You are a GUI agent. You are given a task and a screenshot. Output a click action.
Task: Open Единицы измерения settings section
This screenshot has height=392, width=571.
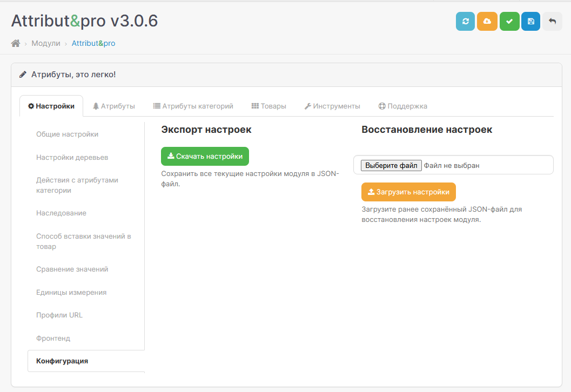[71, 293]
